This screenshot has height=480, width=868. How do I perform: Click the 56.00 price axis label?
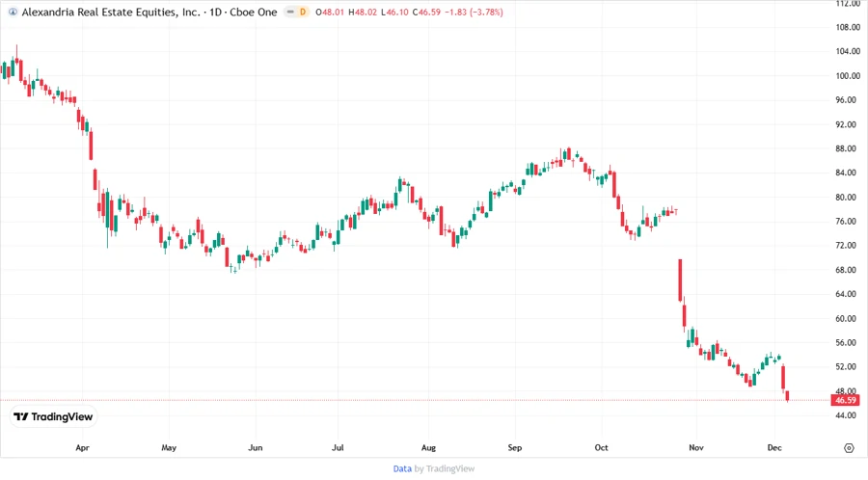[x=846, y=343]
